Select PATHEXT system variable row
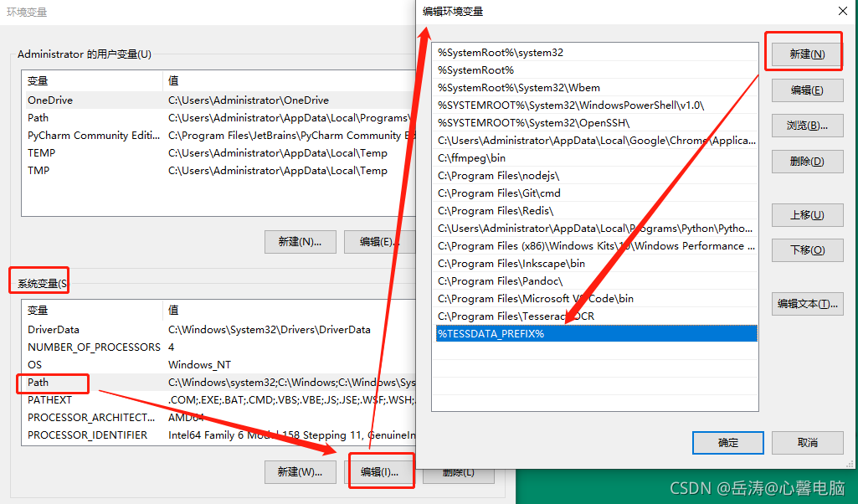Screen dimensions: 858x504 pyautogui.click(x=218, y=399)
